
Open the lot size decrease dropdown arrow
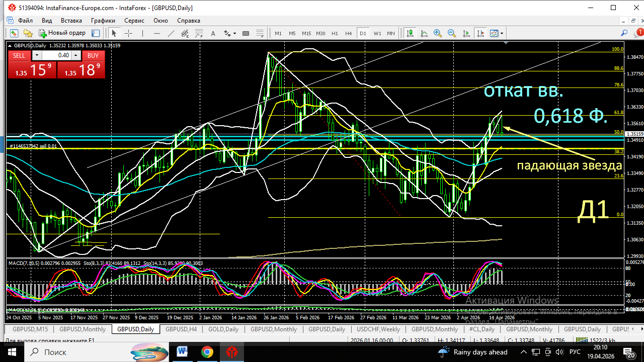click(x=37, y=55)
